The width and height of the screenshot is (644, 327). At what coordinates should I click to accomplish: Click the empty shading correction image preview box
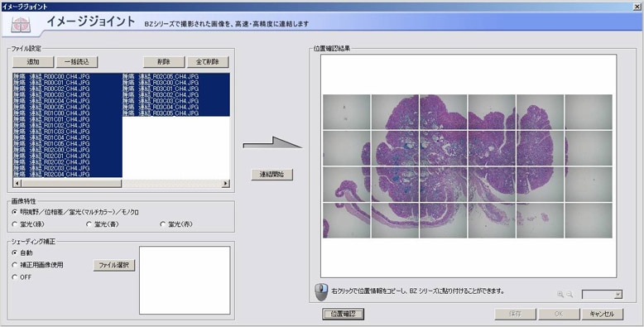[185, 280]
